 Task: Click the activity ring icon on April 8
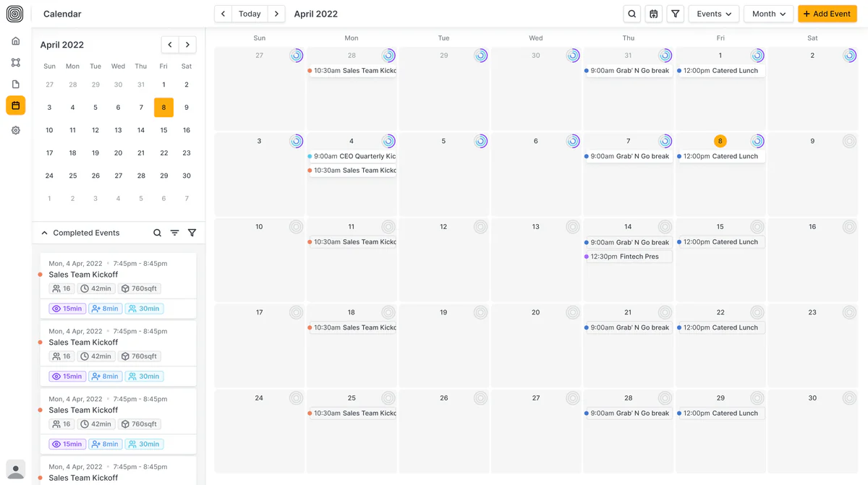[x=757, y=142]
